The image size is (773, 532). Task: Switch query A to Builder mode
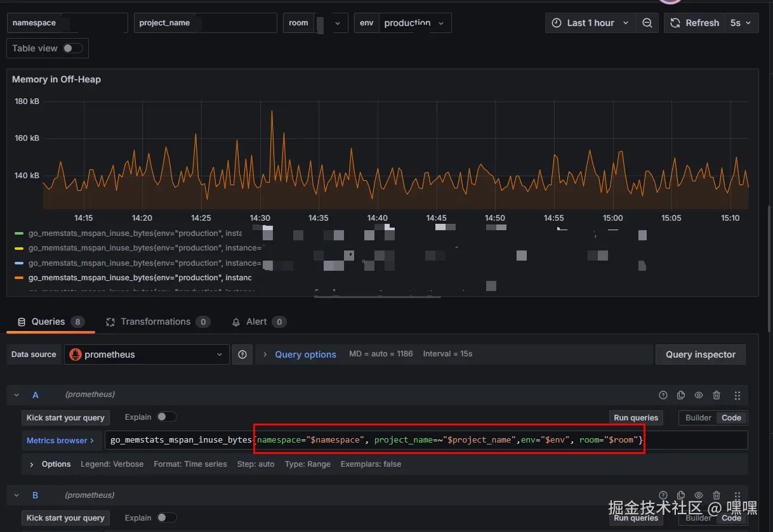pos(699,418)
